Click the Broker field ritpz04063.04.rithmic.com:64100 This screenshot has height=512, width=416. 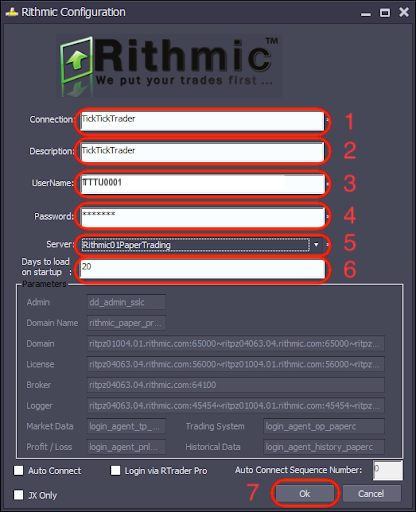tap(236, 385)
